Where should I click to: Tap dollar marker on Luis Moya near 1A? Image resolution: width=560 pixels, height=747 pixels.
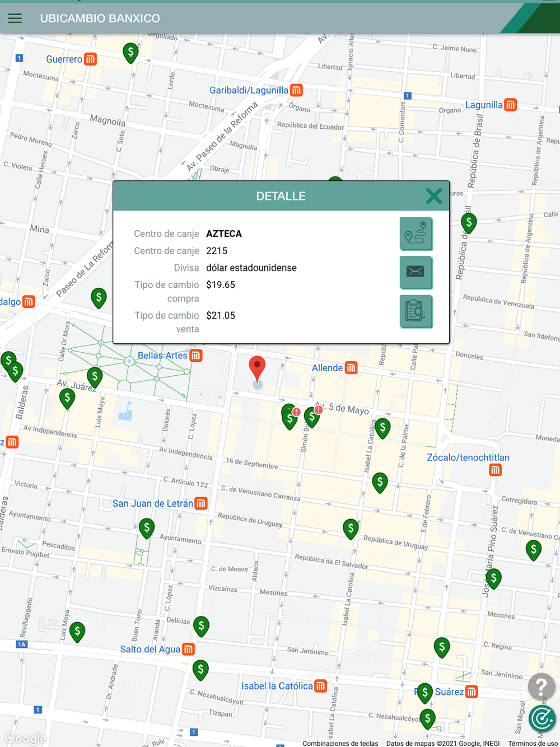77,633
